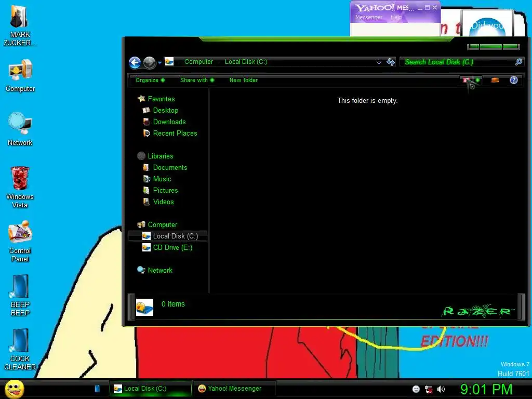
Task: Open the recent pages dropdown beside Forward
Action: click(159, 63)
